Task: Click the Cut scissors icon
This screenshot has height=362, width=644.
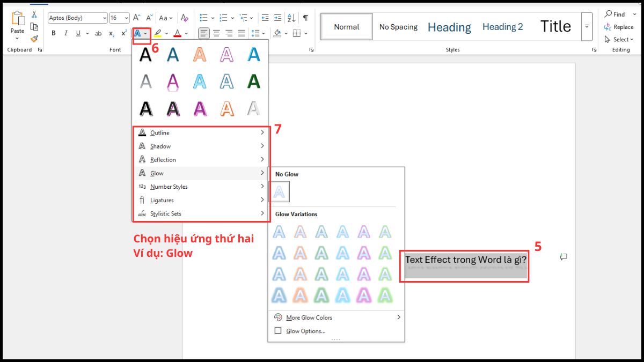Action: [34, 14]
